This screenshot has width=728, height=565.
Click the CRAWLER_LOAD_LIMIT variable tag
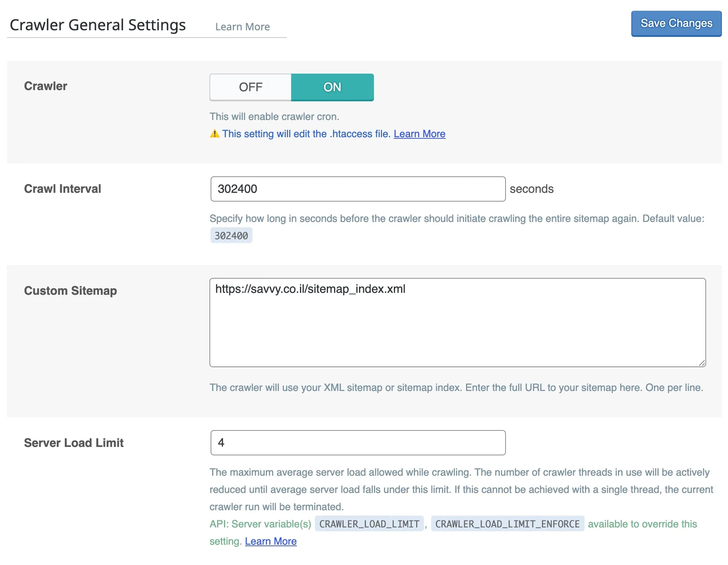(x=369, y=524)
